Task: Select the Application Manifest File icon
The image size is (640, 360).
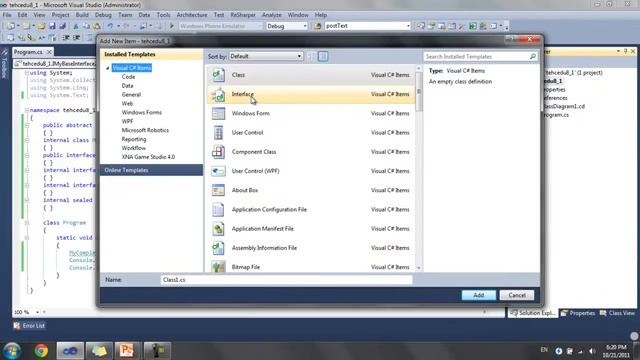Action: coord(218,229)
